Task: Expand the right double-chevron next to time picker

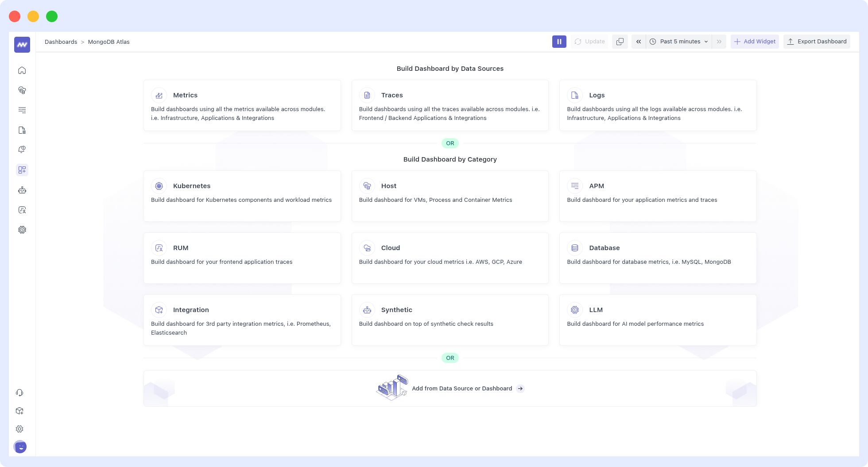Action: click(719, 41)
